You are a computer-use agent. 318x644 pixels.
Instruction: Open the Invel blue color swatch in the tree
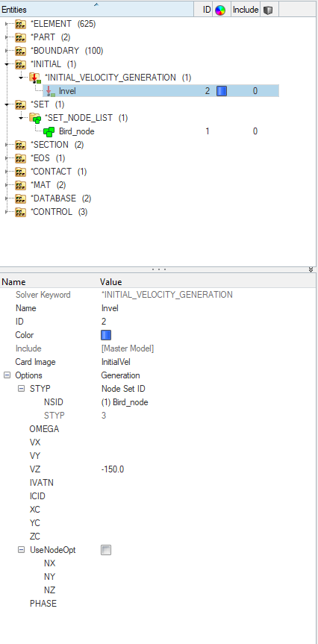pyautogui.click(x=222, y=91)
